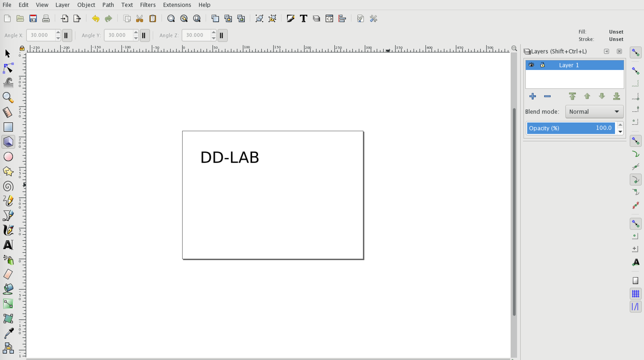Open the Text and Font dialog

(x=304, y=18)
